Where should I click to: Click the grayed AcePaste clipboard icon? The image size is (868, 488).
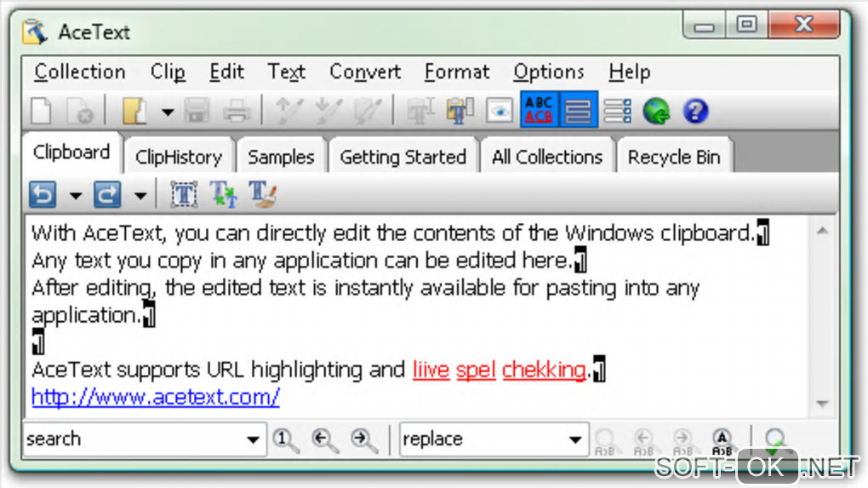[x=420, y=111]
